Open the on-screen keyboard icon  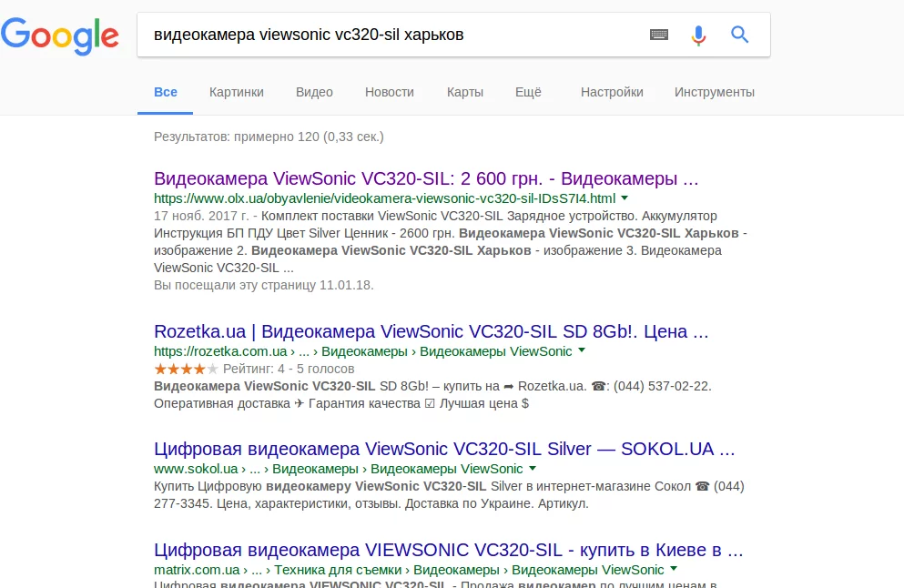pyautogui.click(x=659, y=35)
